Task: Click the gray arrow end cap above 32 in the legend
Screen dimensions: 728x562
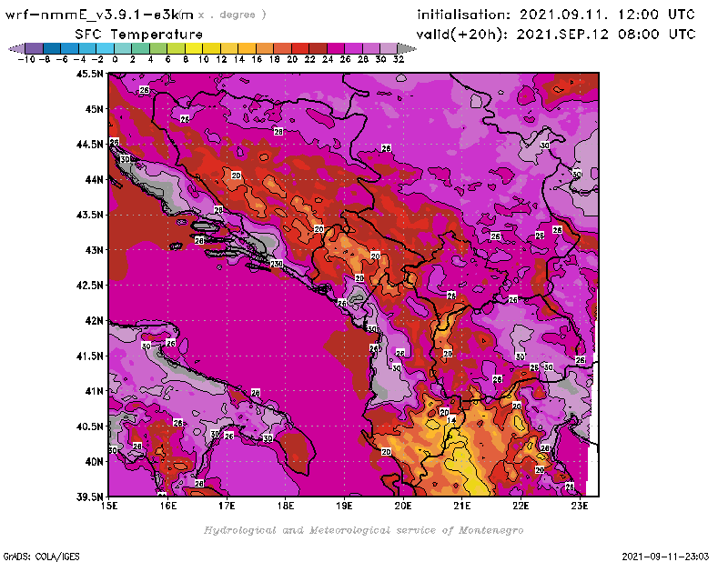Action: coord(407,48)
